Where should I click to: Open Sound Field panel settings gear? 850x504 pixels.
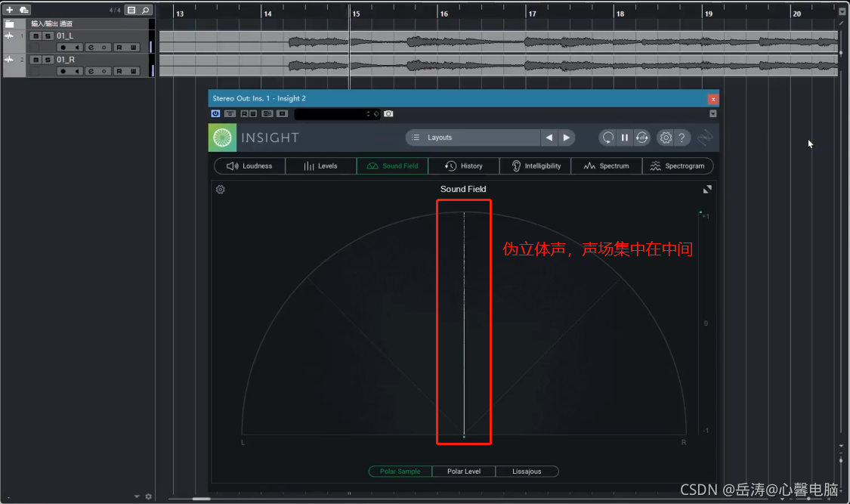221,190
